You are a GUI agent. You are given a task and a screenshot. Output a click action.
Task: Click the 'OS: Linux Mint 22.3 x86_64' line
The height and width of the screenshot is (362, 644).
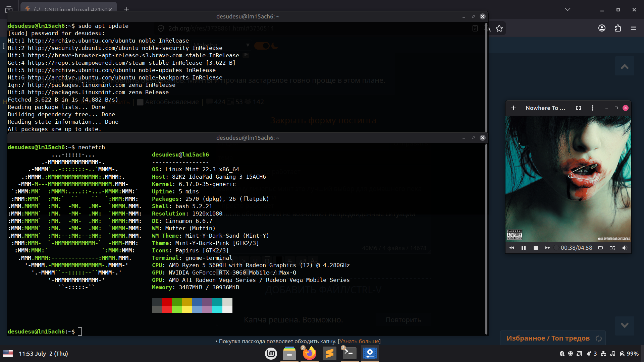[x=196, y=169]
